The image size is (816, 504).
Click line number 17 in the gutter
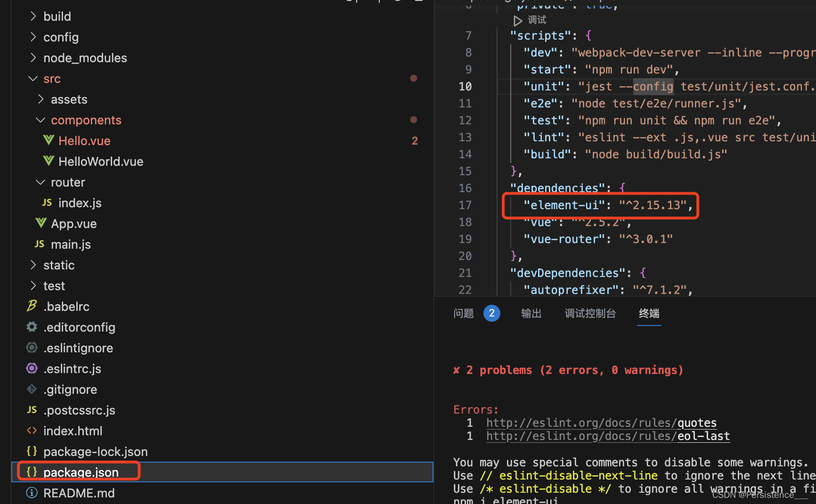point(465,205)
